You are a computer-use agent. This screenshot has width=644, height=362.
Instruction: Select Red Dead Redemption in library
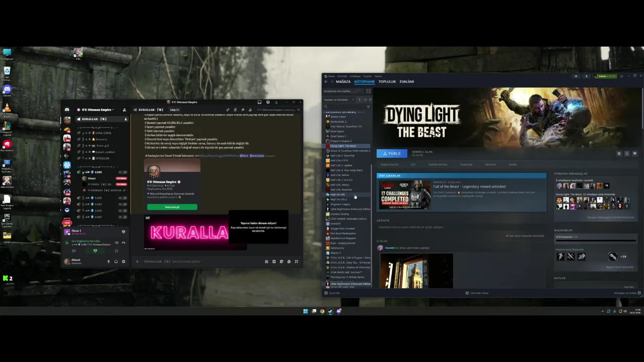coord(343,233)
